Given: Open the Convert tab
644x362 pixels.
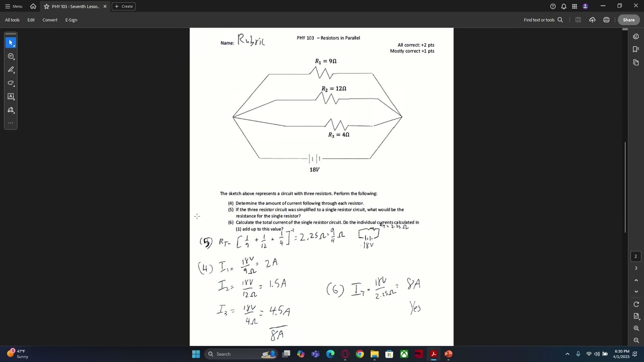Looking at the screenshot, I should click(50, 20).
